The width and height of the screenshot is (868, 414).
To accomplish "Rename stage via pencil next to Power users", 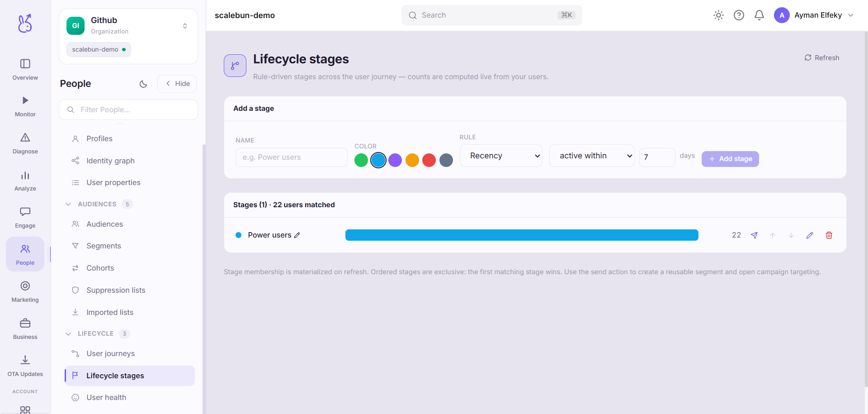I will point(297,235).
